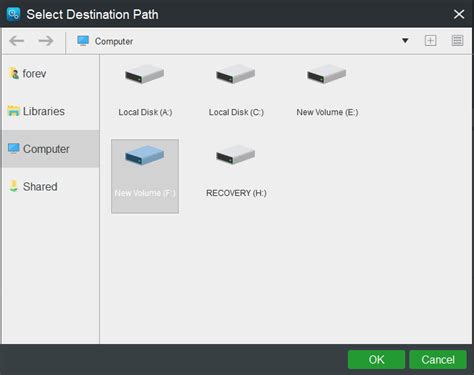
Task: Select the New Volume (E:) drive icon
Action: click(326, 74)
